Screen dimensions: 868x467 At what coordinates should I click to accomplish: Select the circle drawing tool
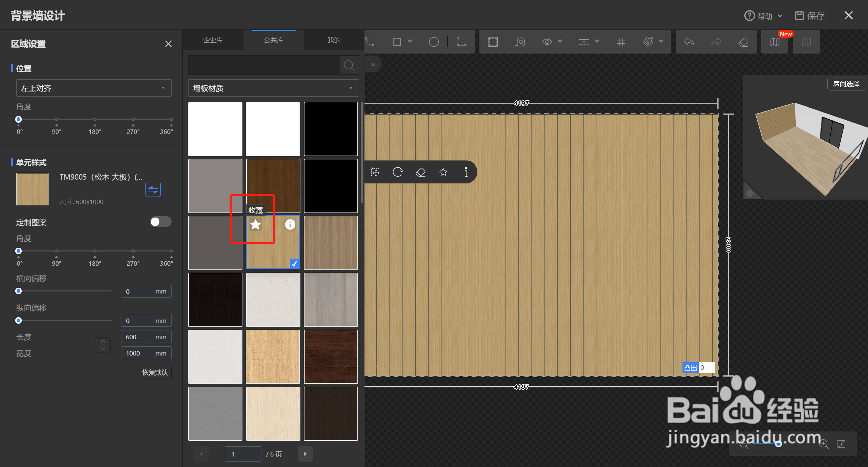433,42
